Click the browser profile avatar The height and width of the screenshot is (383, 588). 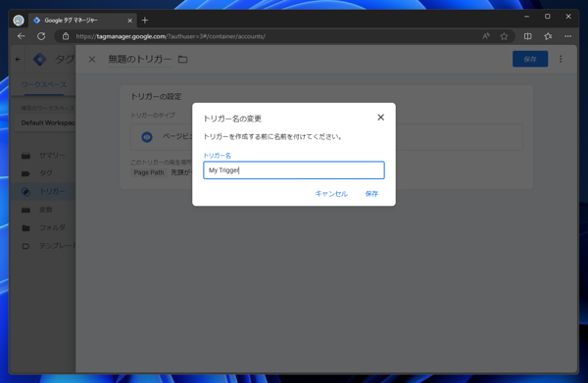(x=19, y=21)
